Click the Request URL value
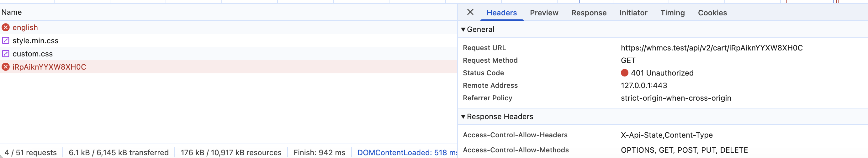868x158 pixels. coord(712,48)
